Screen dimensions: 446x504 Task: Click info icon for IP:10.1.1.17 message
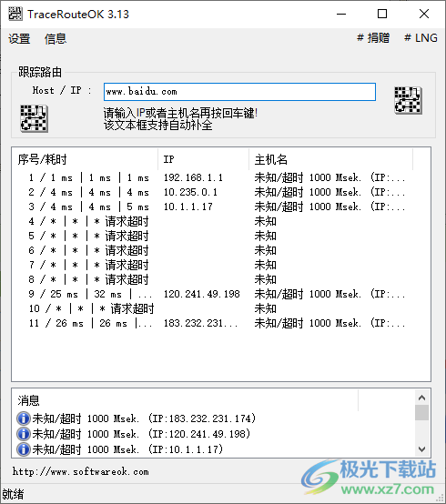23,449
